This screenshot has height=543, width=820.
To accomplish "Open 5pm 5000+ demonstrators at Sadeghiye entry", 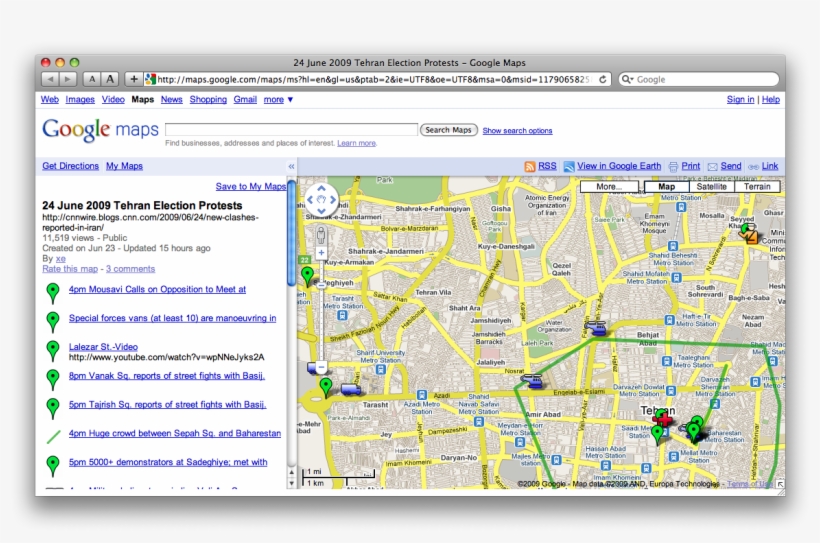I will pyautogui.click(x=168, y=462).
